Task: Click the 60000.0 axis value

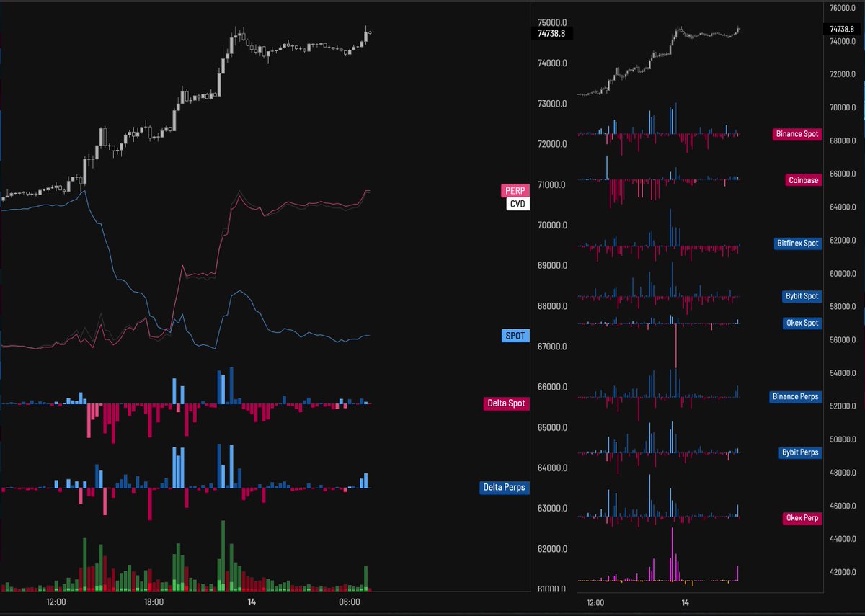Action: click(x=844, y=274)
